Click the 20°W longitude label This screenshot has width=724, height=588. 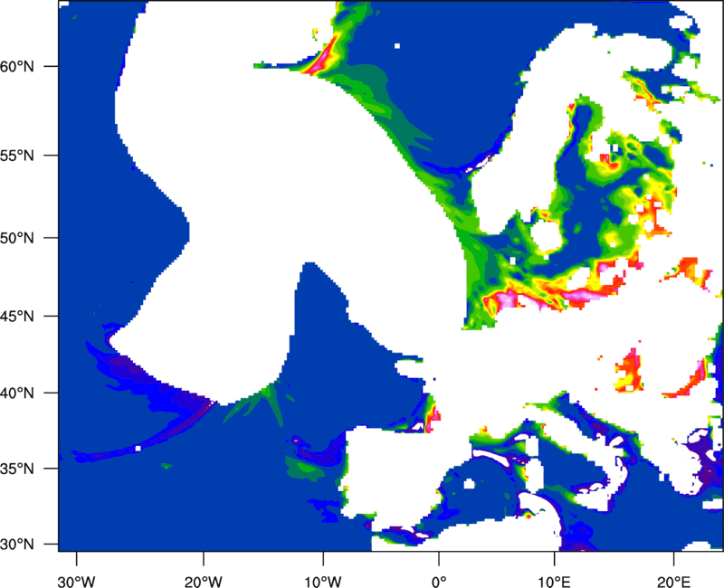click(204, 582)
